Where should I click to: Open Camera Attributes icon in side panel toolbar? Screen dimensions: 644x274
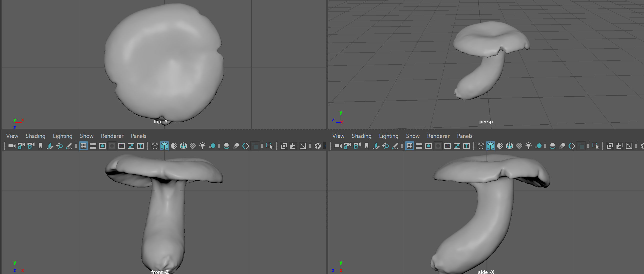(x=357, y=146)
